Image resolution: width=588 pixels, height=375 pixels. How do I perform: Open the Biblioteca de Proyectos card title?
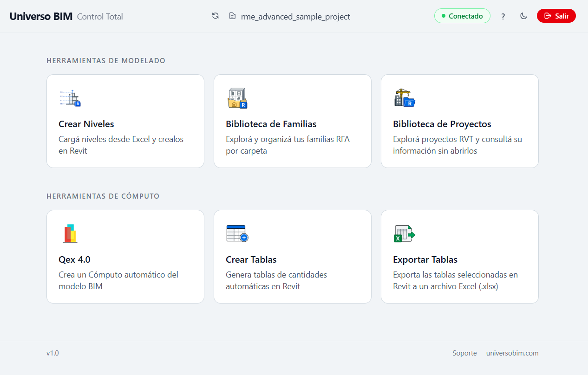(442, 124)
